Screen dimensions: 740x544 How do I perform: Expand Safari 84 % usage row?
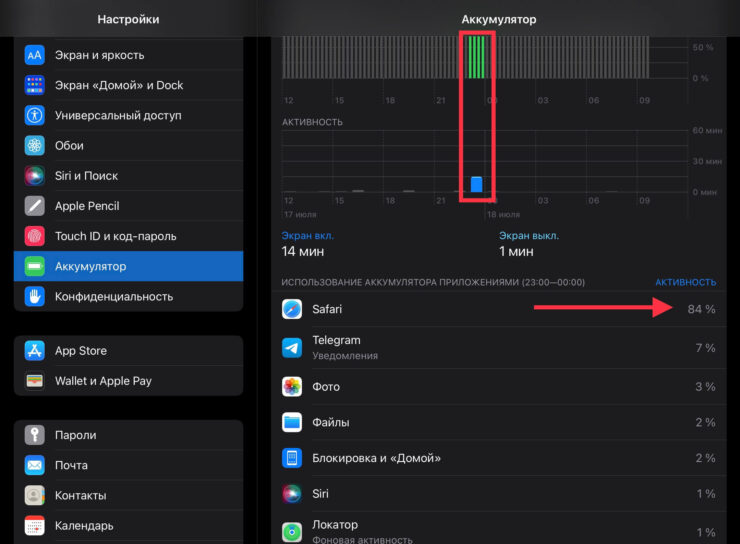(498, 309)
